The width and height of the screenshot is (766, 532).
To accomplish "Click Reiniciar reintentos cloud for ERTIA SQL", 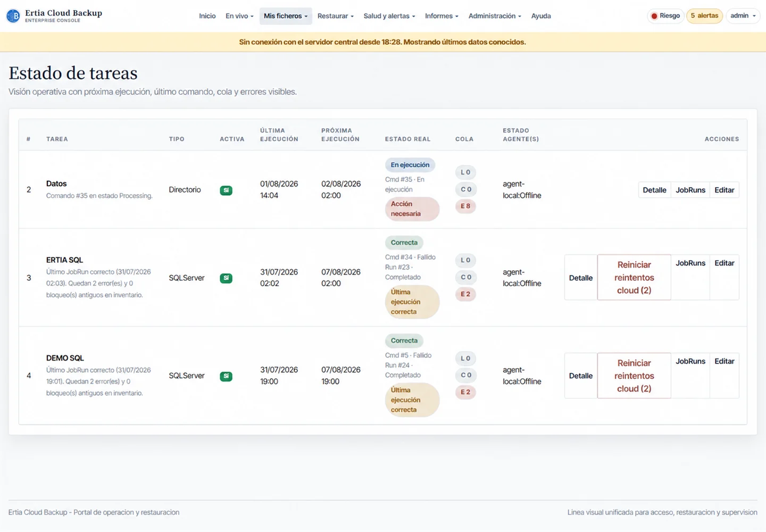I will pyautogui.click(x=634, y=278).
